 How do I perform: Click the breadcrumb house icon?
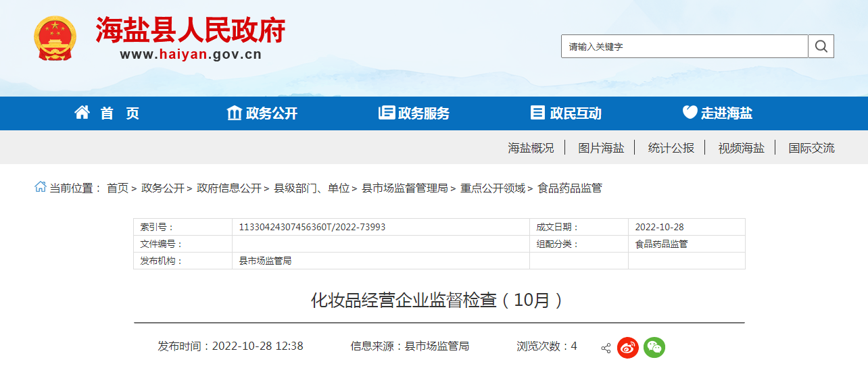pyautogui.click(x=41, y=187)
